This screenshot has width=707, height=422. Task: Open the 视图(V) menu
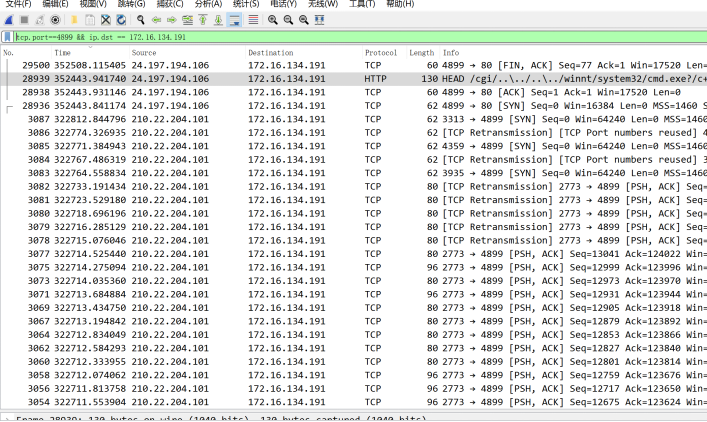point(93,4)
